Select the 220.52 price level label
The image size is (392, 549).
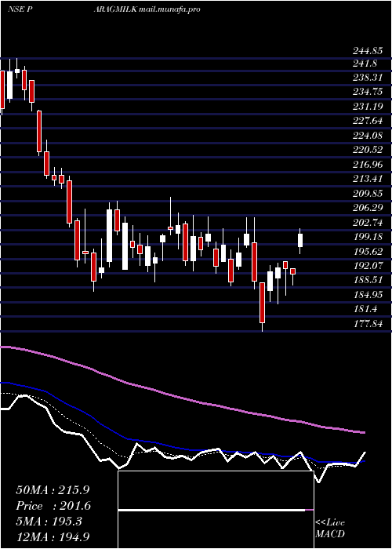(367, 150)
